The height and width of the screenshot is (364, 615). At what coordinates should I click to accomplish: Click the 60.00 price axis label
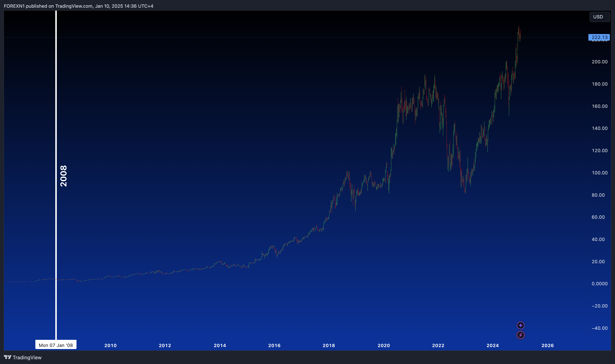(598, 217)
